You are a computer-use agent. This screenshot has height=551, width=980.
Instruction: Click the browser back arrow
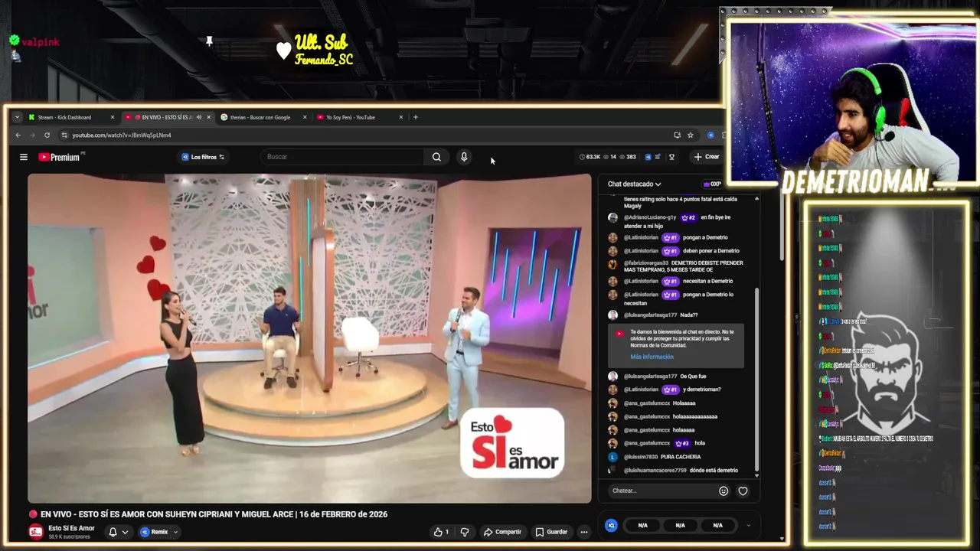pyautogui.click(x=18, y=135)
